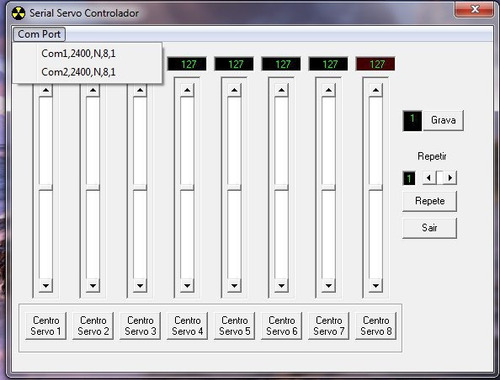Screen dimensions: 500x380
Task: Click the radiation app icon in title bar
Action: pyautogui.click(x=18, y=13)
